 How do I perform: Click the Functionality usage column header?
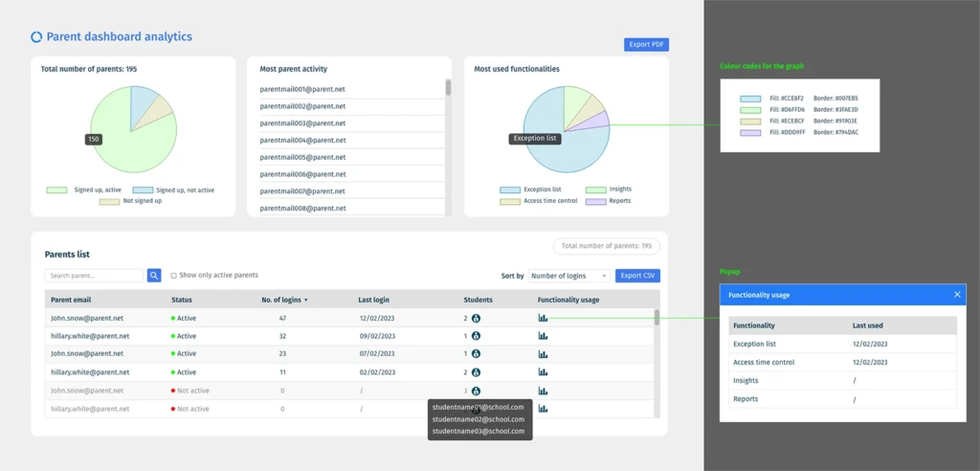tap(568, 300)
